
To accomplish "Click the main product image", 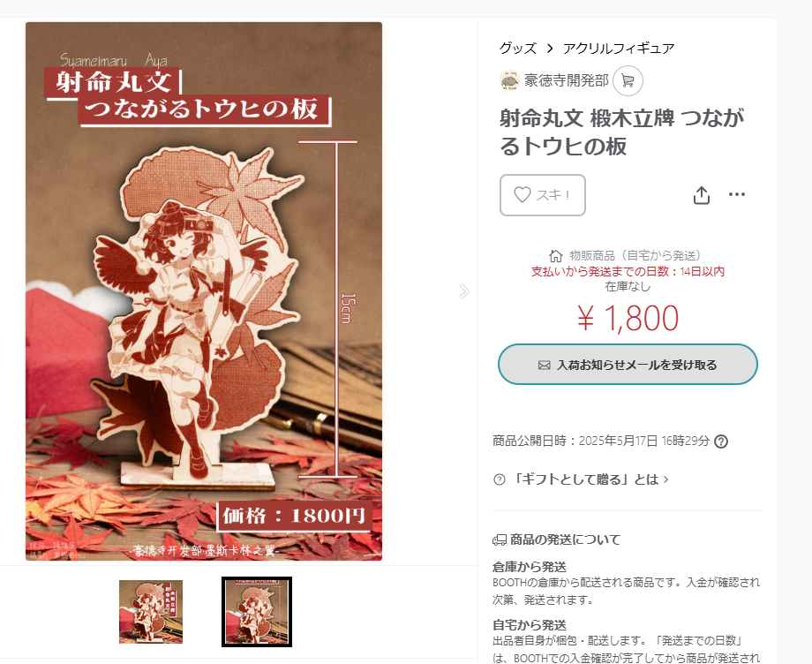I will [x=204, y=291].
